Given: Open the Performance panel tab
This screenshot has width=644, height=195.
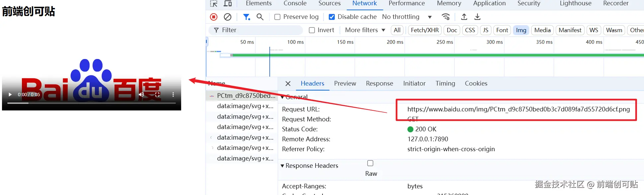Looking at the screenshot, I should 406,3.
